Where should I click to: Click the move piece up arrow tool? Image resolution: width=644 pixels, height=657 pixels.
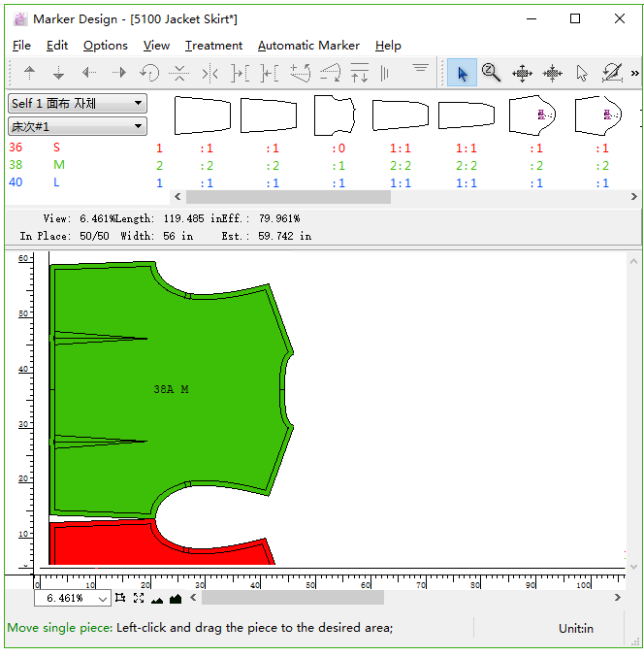tap(30, 74)
